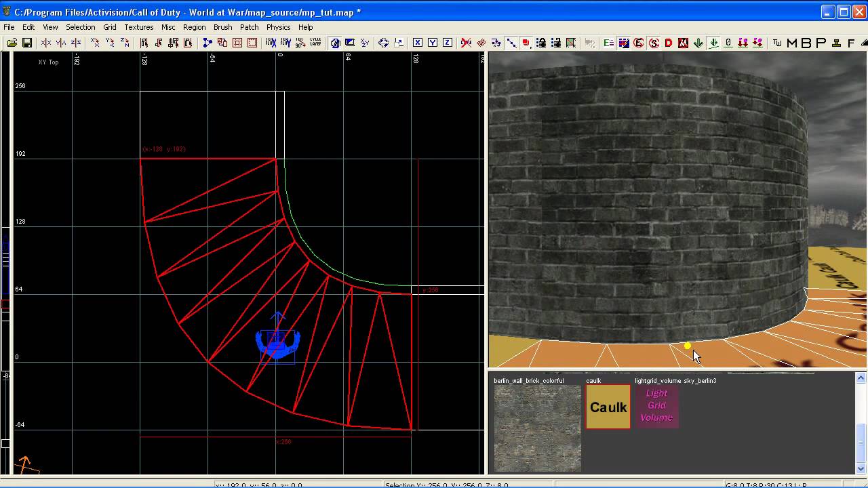Open the Help menu
The height and width of the screenshot is (488, 868).
click(x=306, y=27)
